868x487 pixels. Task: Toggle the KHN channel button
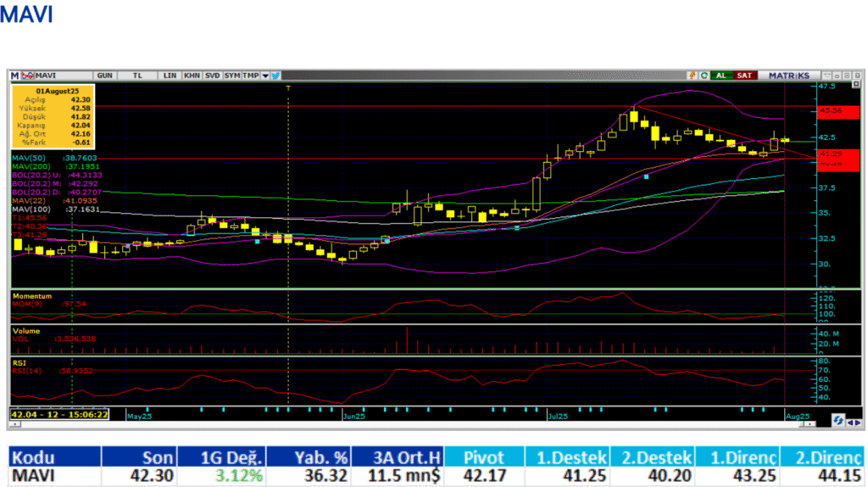pos(192,76)
